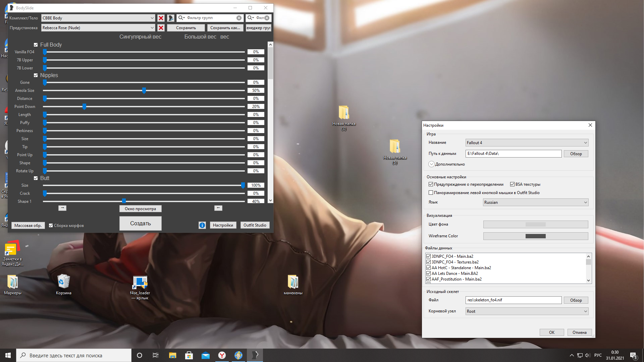Delete the Rebecca Rose preset with red X

click(161, 28)
